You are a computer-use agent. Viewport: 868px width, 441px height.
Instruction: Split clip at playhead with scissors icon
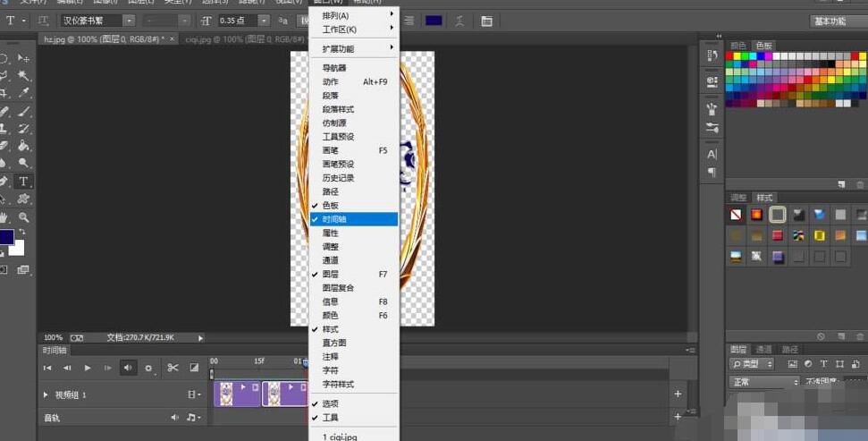173,368
